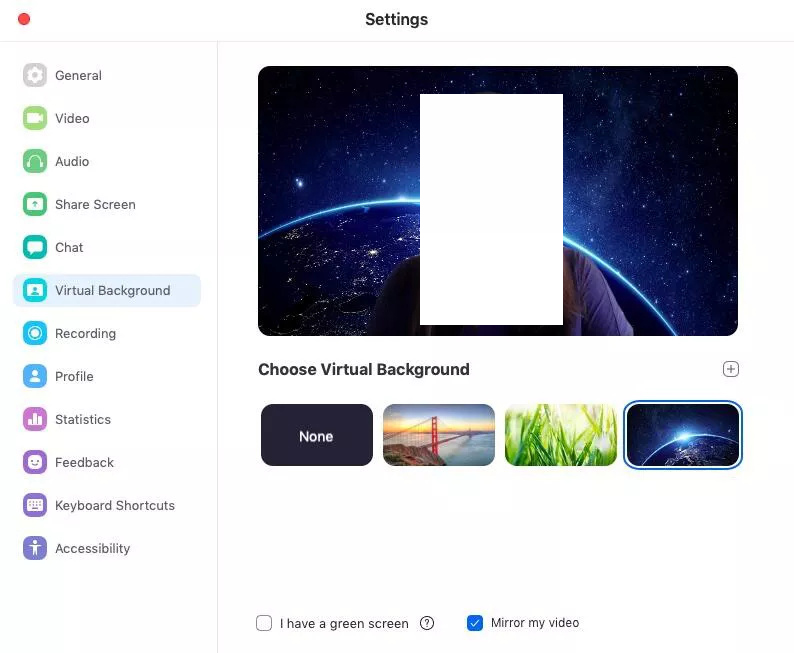Screen dimensions: 794x653
Task: Select the Audio headphones icon
Action: point(35,161)
